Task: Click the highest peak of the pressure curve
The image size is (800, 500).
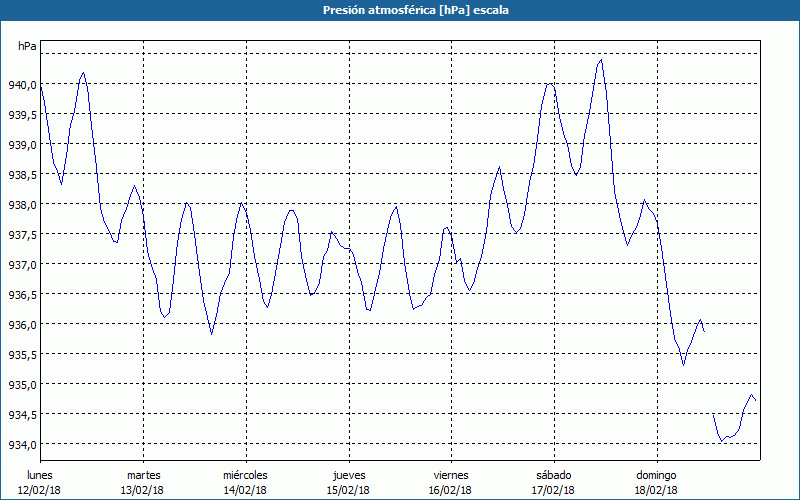Action: point(600,60)
